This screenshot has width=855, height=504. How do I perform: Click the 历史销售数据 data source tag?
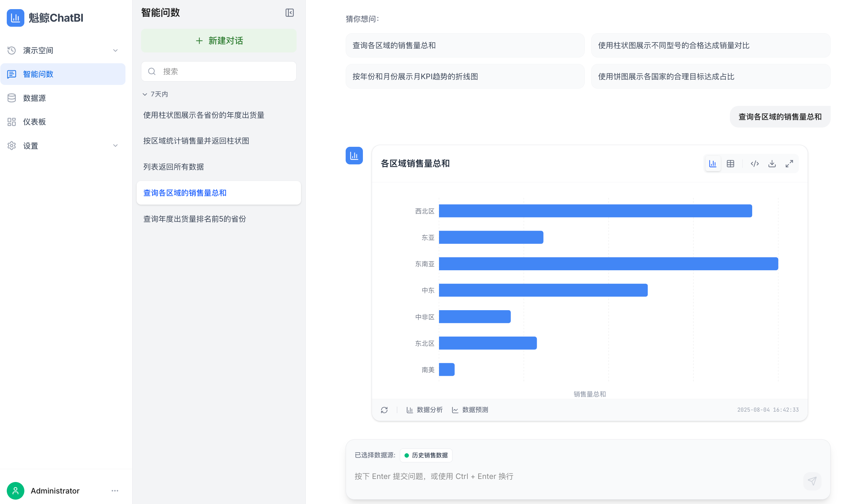426,455
